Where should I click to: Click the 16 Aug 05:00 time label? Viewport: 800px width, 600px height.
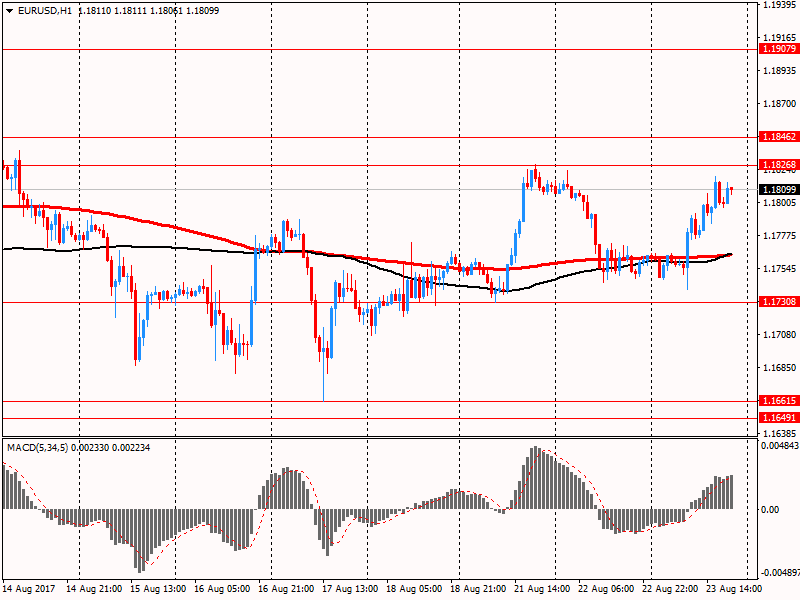click(x=222, y=589)
